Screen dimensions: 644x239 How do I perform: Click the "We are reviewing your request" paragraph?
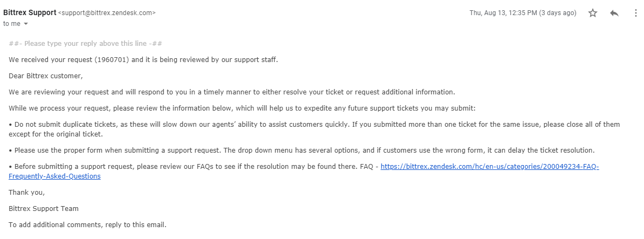232,92
